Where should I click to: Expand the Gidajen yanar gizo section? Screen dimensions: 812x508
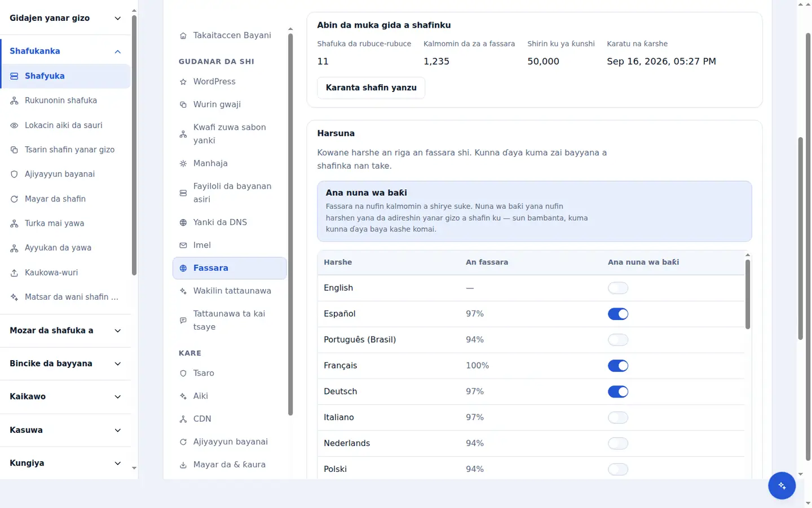point(65,18)
